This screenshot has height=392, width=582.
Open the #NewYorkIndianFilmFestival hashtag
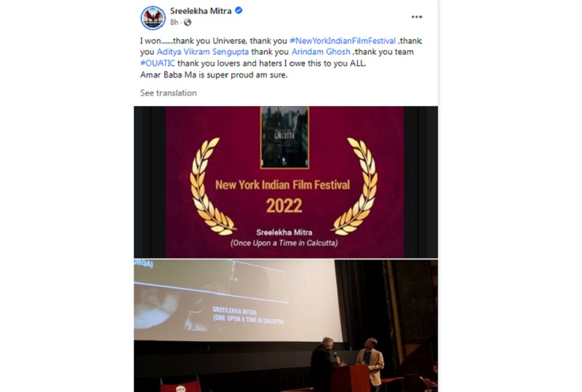click(x=342, y=41)
